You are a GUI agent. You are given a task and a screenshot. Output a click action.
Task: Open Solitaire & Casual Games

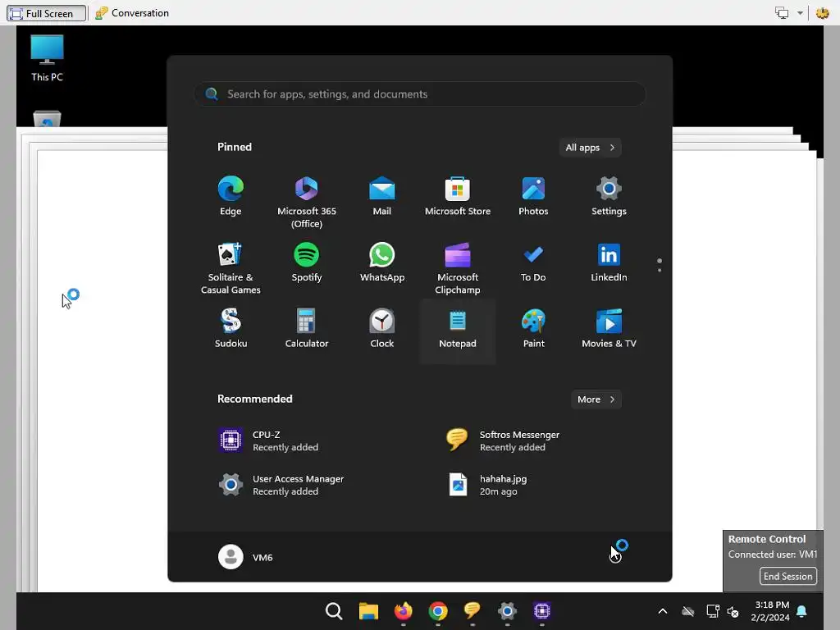(x=231, y=268)
